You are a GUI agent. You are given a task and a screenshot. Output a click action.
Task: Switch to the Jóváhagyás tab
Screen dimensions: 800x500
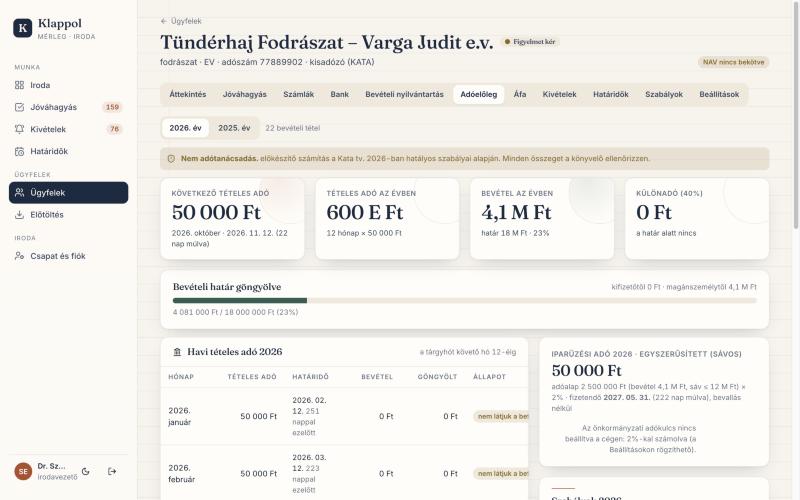coord(245,94)
